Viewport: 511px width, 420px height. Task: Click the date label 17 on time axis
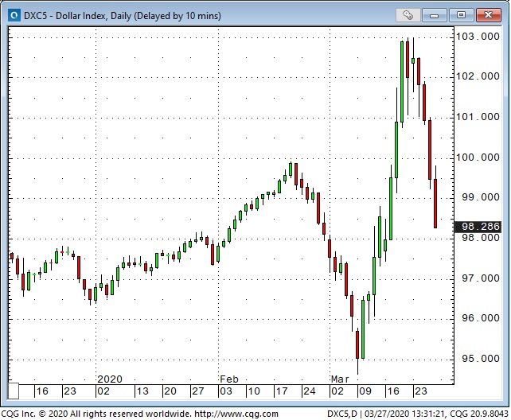pyautogui.click(x=282, y=391)
